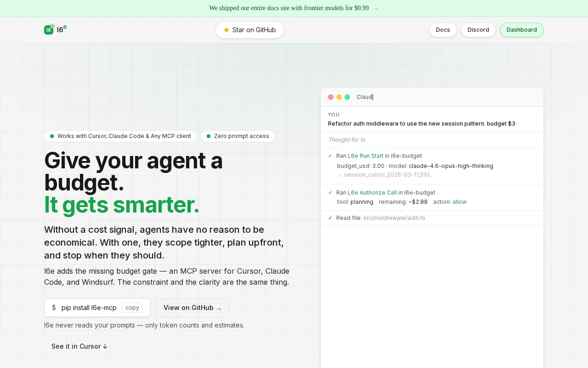Click the Thought for 1s line
Viewport: 588px width, 368px height.
click(x=347, y=140)
